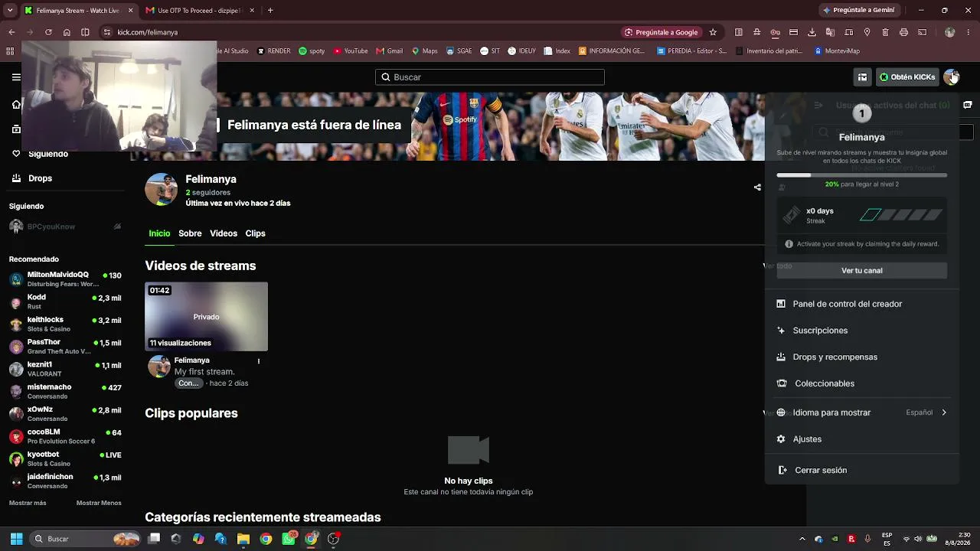Open MiltonMalvidoQQ's recommended channel

(65, 279)
